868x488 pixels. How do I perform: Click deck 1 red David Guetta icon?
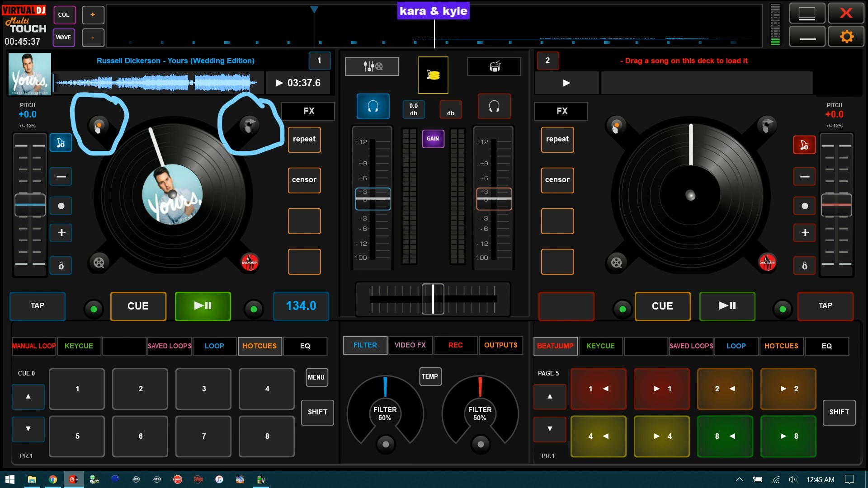[250, 262]
